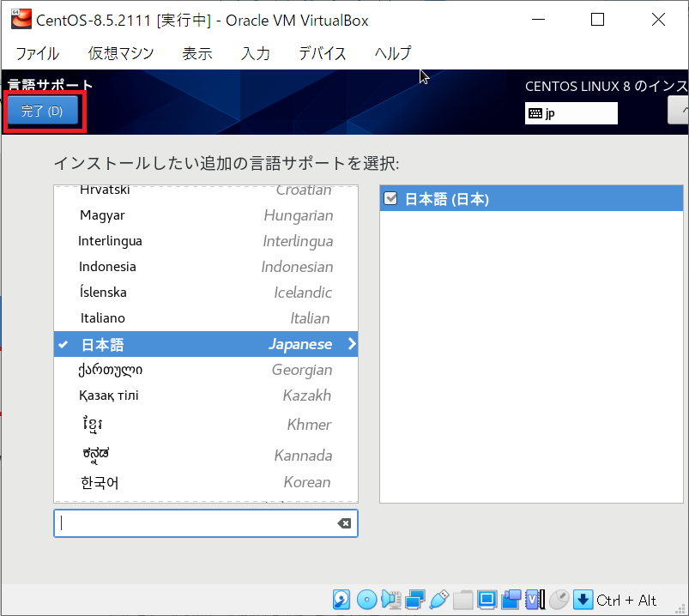Viewport: 689px width, 616px height.
Task: Click the partially hidden button beside the jp indicator
Action: click(678, 111)
